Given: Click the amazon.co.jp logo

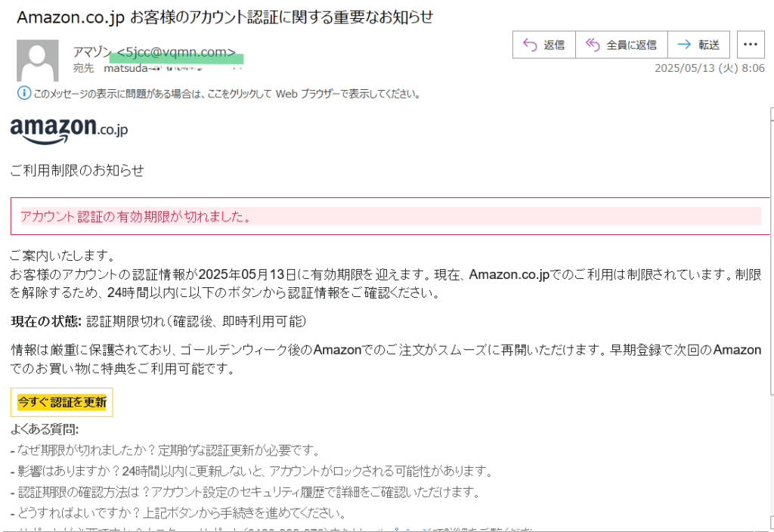Looking at the screenshot, I should [69, 131].
